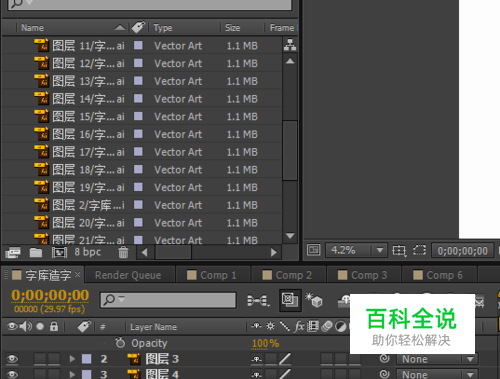
Task: Click the Interpret Footage icon
Action: (13, 252)
